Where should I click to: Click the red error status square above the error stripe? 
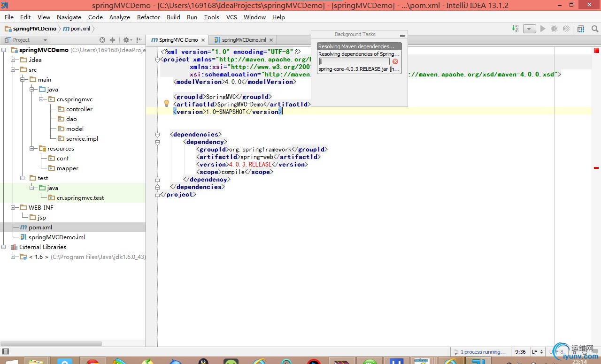[596, 50]
